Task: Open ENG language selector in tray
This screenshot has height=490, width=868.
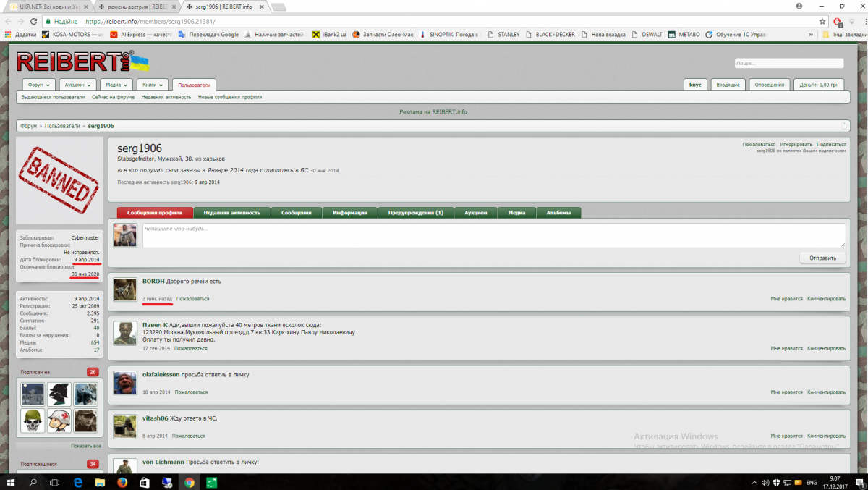Action: 812,482
